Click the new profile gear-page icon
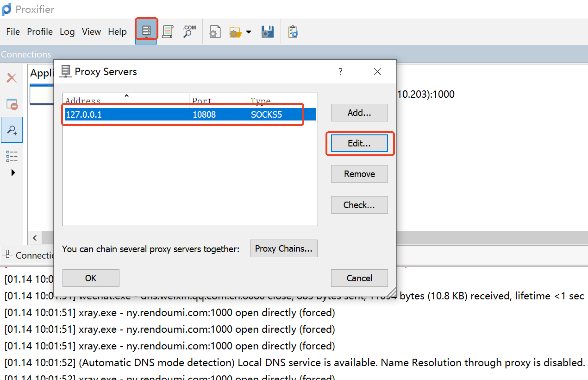The image size is (588, 380). [214, 32]
